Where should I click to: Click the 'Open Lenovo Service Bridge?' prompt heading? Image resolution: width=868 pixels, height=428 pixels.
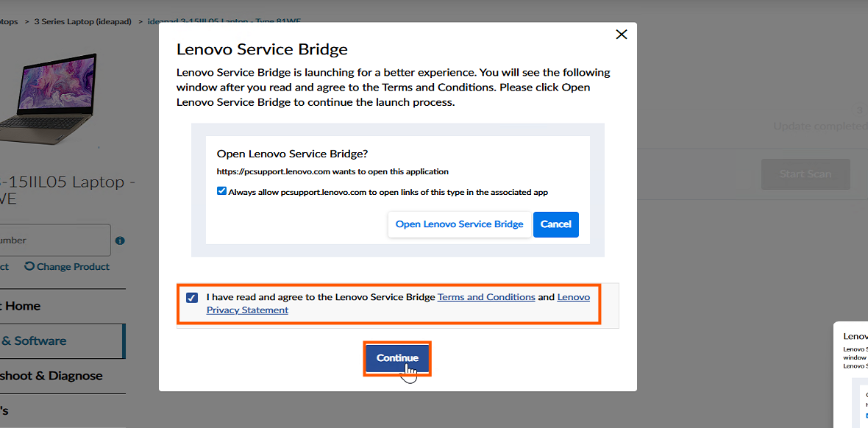pyautogui.click(x=292, y=154)
